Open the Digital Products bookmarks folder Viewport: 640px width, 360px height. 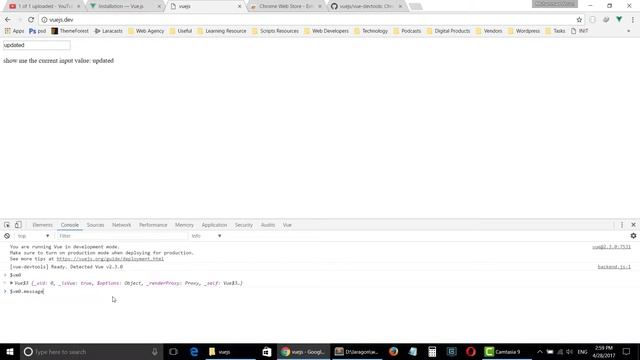(448, 31)
